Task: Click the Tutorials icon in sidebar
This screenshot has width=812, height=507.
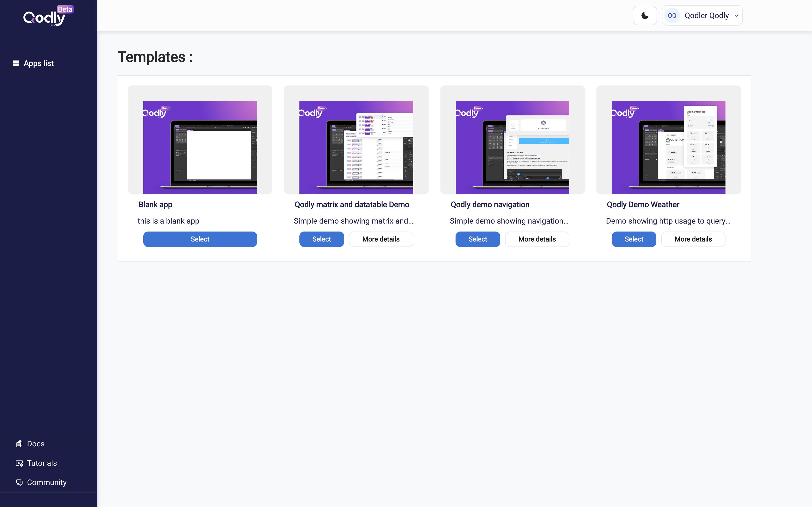Action: [20, 463]
